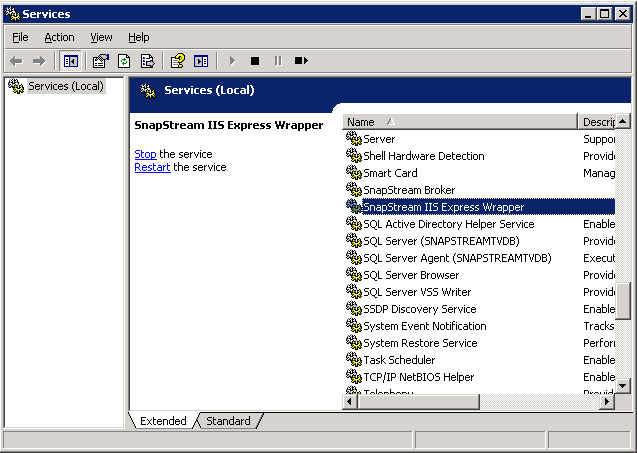Select the Task Scheduler service name
The height and width of the screenshot is (453, 637).
399,360
